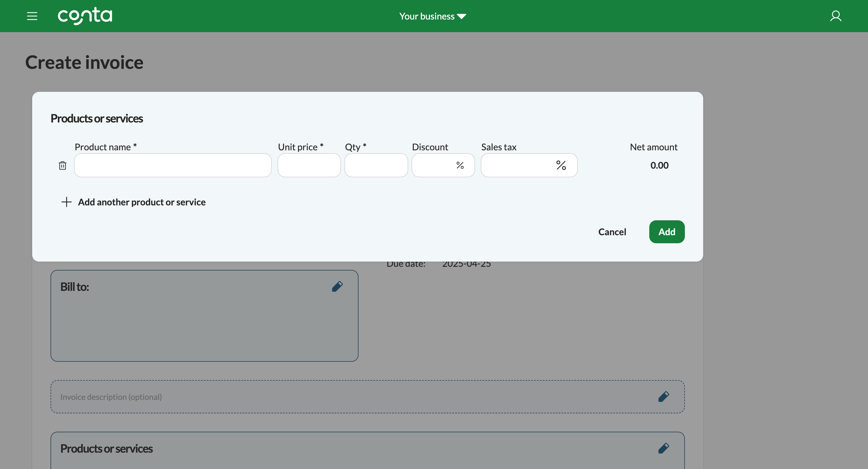Viewport: 868px width, 469px height.
Task: Cancel the products dialog
Action: click(x=612, y=232)
